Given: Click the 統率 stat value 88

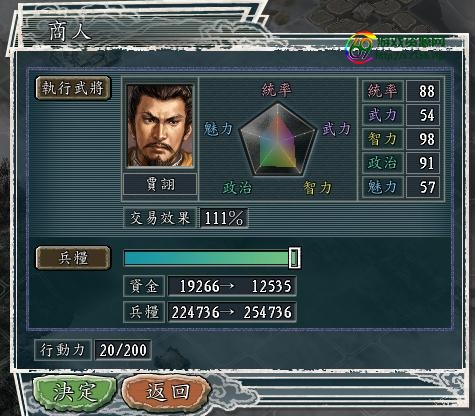Looking at the screenshot, I should click(x=423, y=91).
